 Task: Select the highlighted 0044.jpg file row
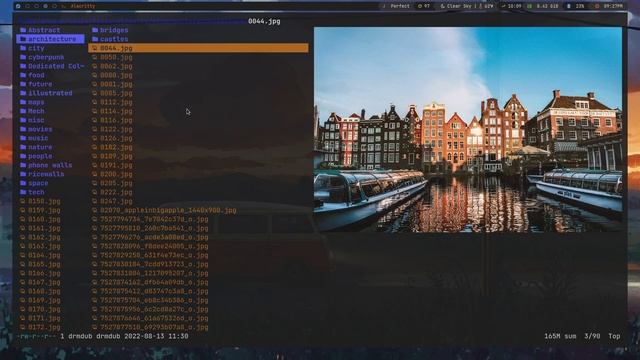[x=198, y=48]
